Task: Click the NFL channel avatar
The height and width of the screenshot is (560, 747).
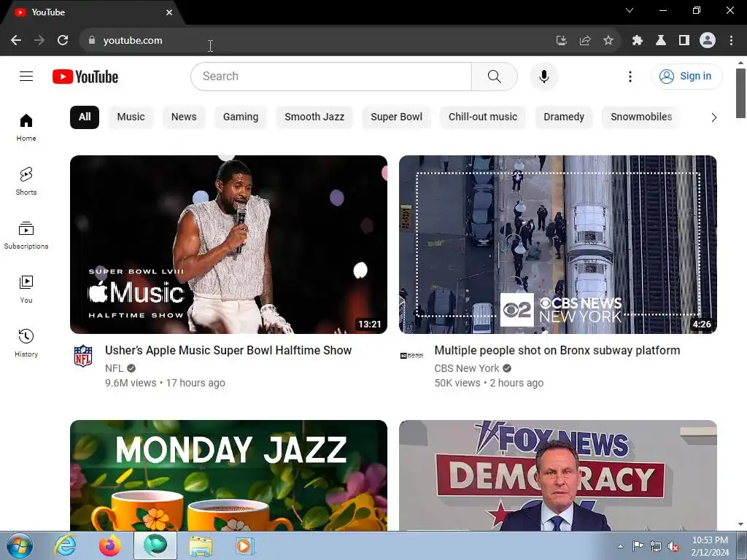Action: tap(83, 356)
